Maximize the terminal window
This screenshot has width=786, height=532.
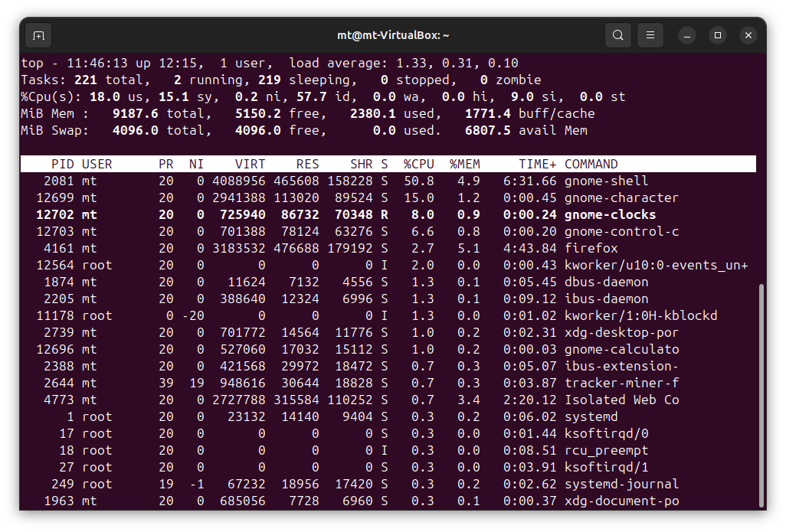[x=718, y=35]
